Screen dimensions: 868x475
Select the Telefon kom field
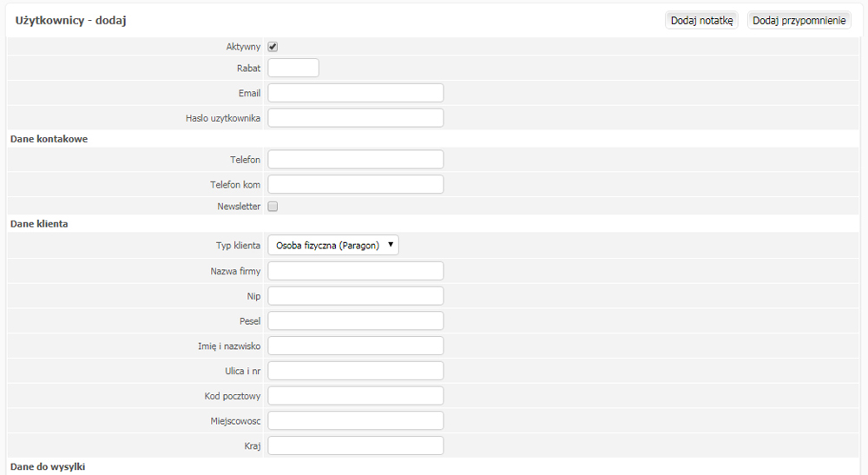[x=355, y=184]
